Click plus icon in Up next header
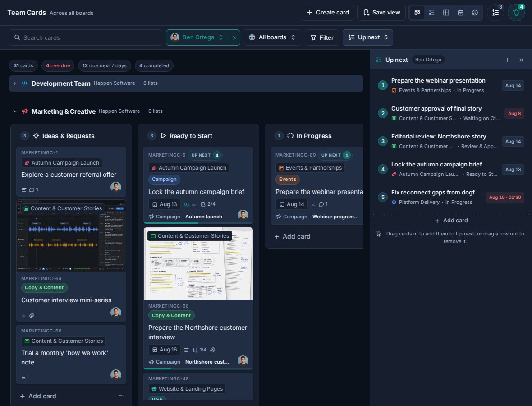532x406 pixels. pyautogui.click(x=507, y=60)
